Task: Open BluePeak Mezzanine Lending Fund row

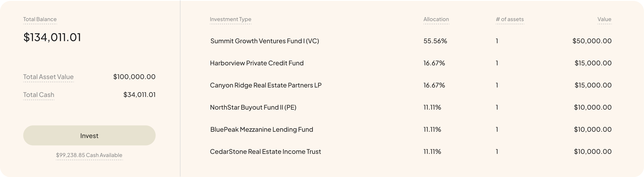Action: tap(262, 129)
